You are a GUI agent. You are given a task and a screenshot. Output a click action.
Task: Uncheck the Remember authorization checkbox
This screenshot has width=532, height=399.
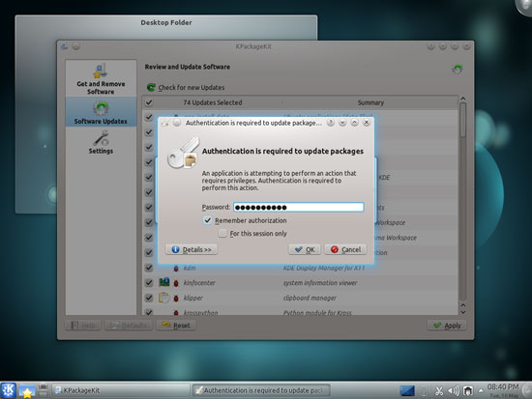click(208, 220)
